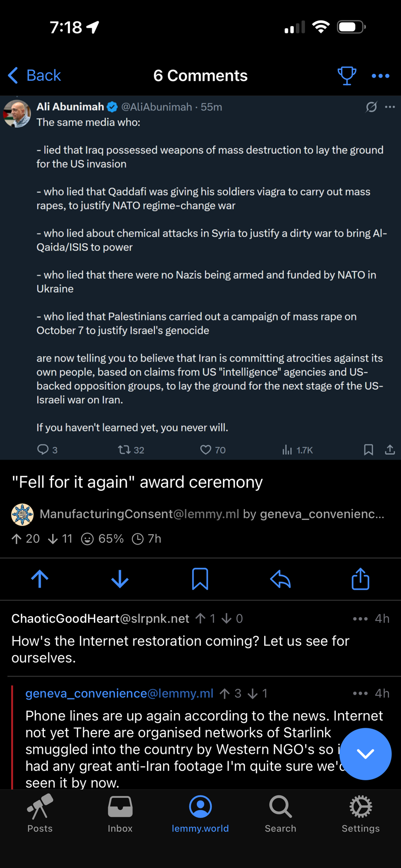Open the embedded tweet screenshot image
Image resolution: width=401 pixels, height=868 pixels.
(200, 278)
